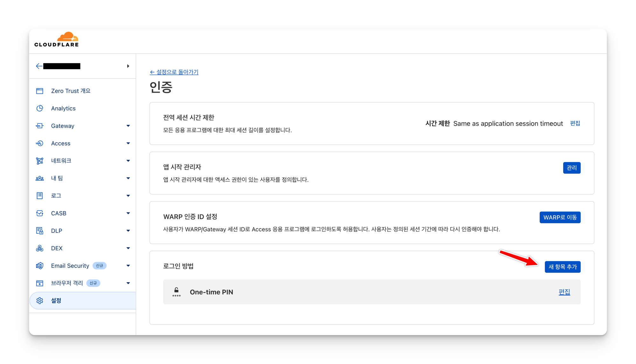
Task: Click the WARP로 이동 button
Action: coord(560,217)
